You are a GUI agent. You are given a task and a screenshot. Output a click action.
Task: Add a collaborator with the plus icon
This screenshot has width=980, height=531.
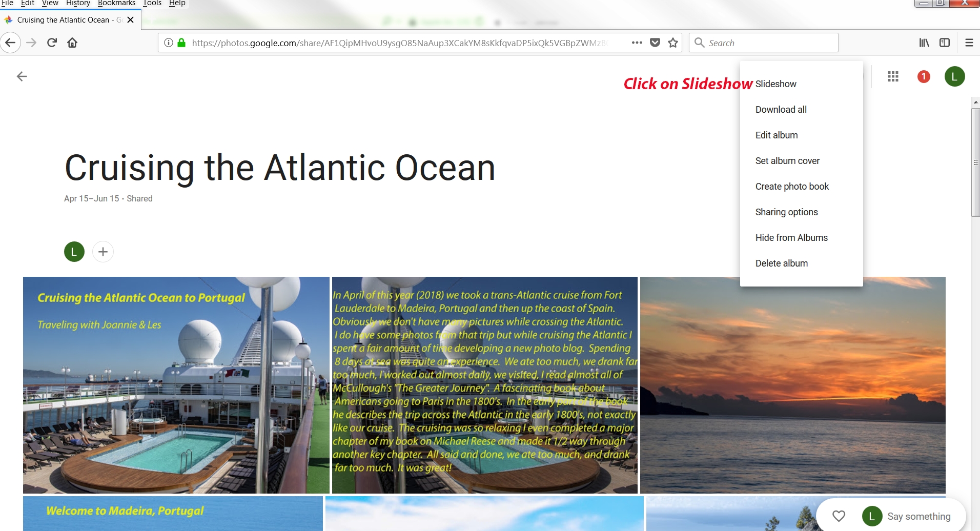point(103,252)
